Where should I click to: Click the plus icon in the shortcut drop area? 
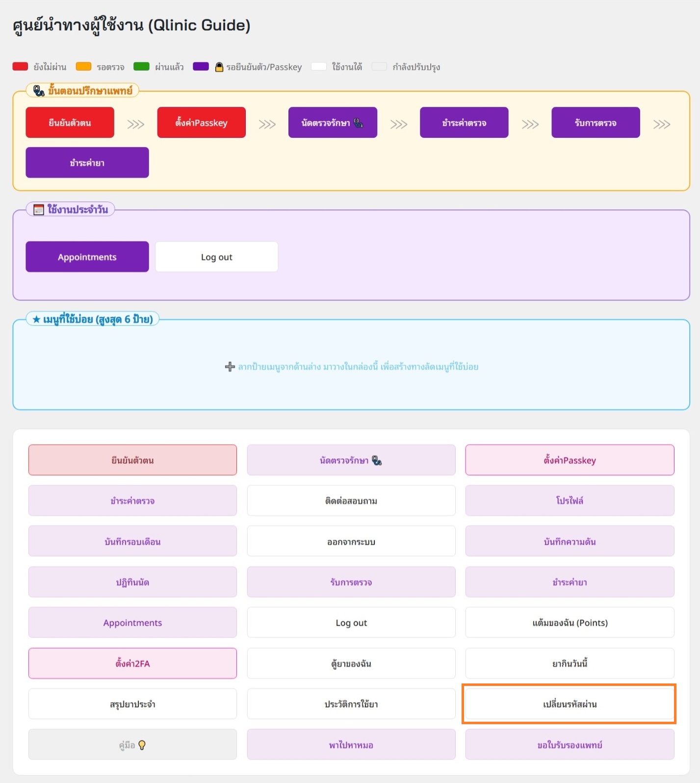(x=230, y=367)
